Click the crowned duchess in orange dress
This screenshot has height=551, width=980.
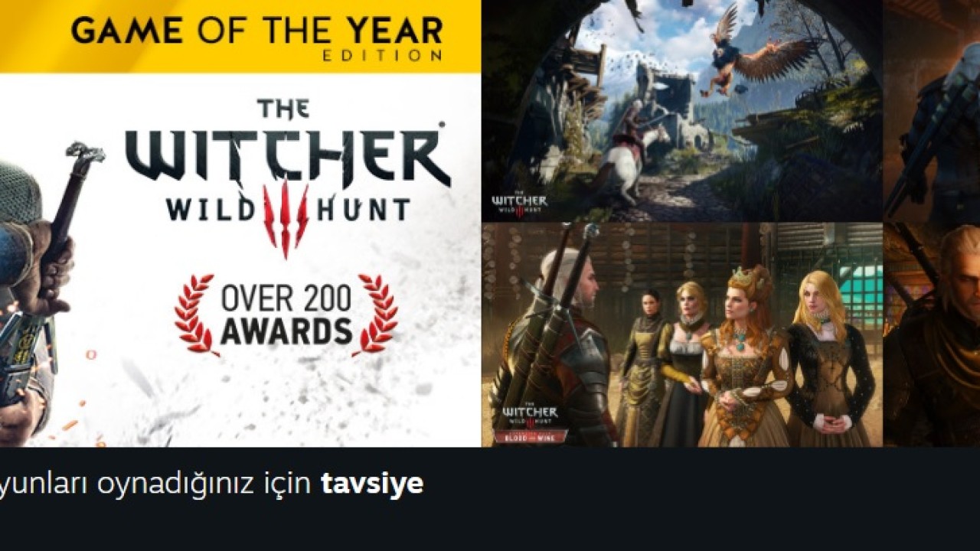click(744, 356)
